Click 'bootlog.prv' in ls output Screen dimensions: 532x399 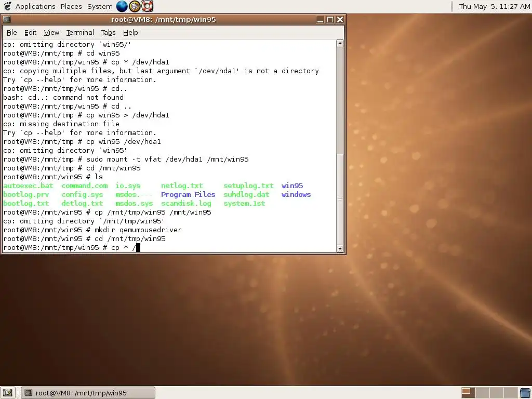(x=26, y=195)
